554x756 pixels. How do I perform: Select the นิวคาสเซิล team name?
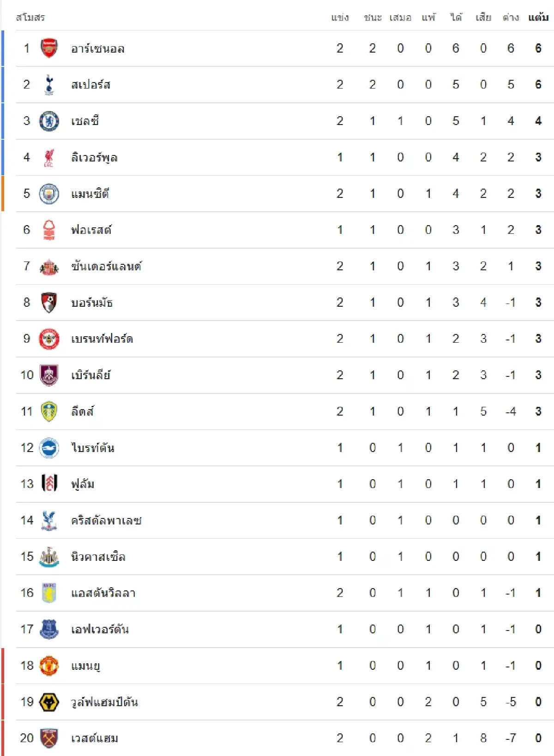[98, 557]
